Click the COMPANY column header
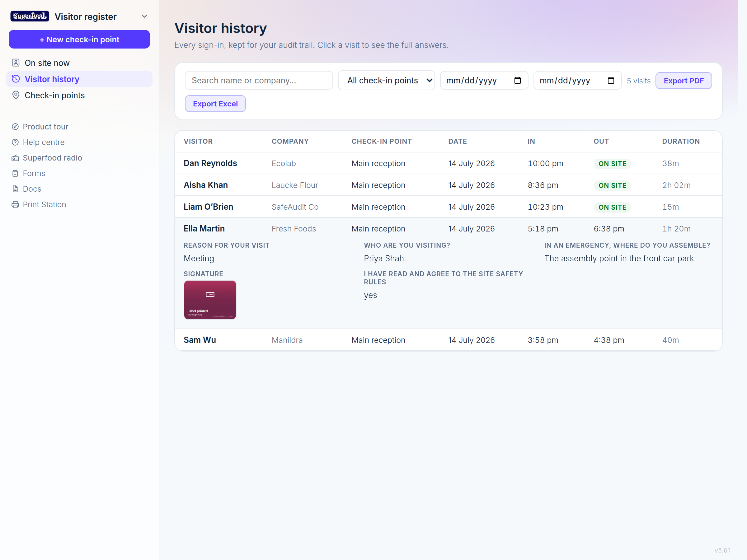747x560 pixels. [290, 142]
